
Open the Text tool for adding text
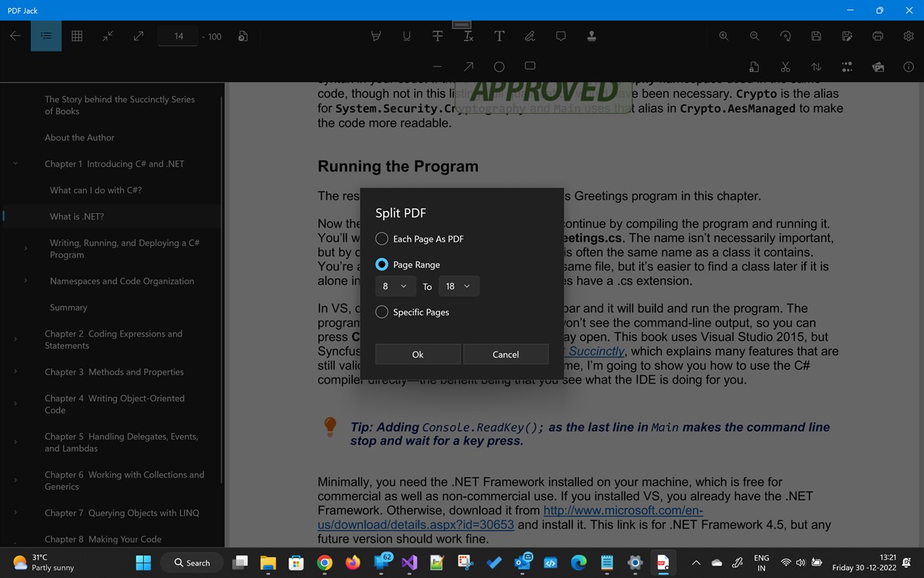tap(498, 35)
